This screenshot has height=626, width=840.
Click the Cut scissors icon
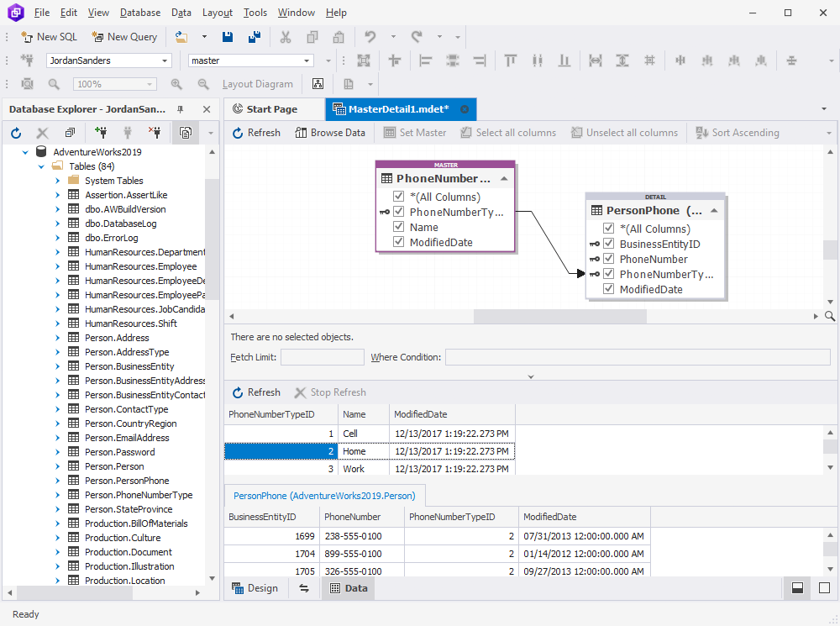[x=286, y=37]
